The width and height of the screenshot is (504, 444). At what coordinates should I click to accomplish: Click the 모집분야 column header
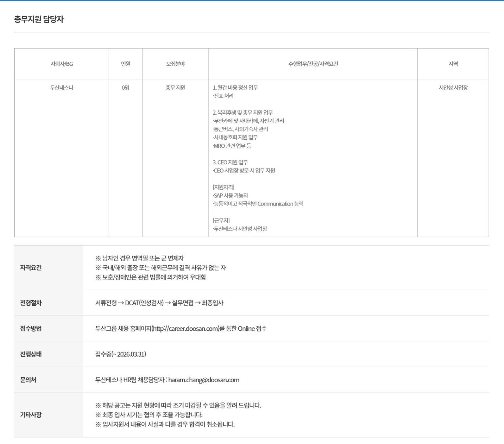point(175,64)
